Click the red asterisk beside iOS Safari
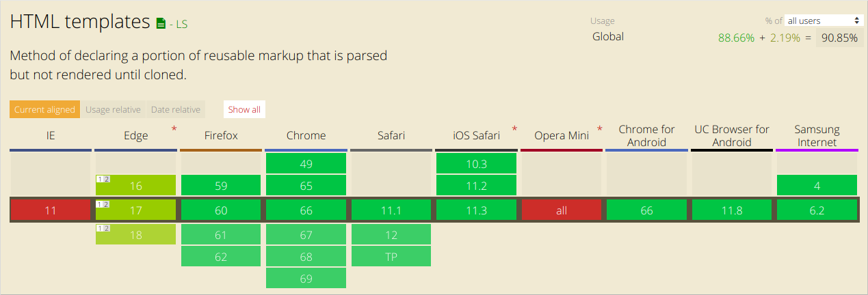 click(514, 129)
